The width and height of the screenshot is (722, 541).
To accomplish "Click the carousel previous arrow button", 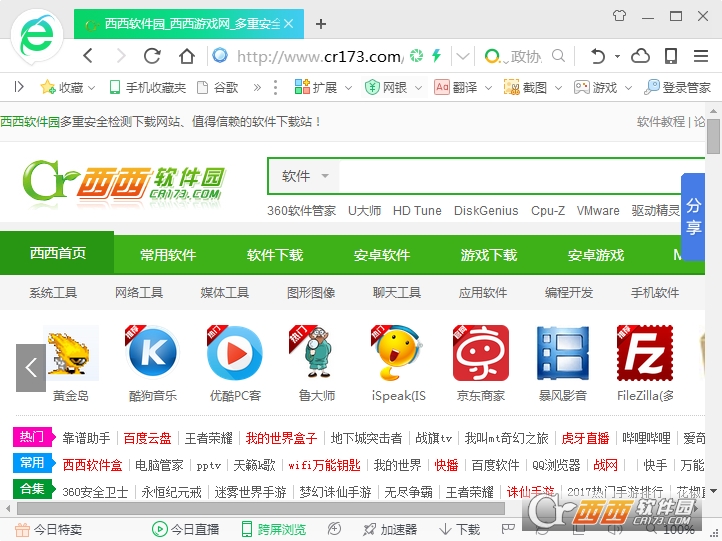I will coord(31,367).
